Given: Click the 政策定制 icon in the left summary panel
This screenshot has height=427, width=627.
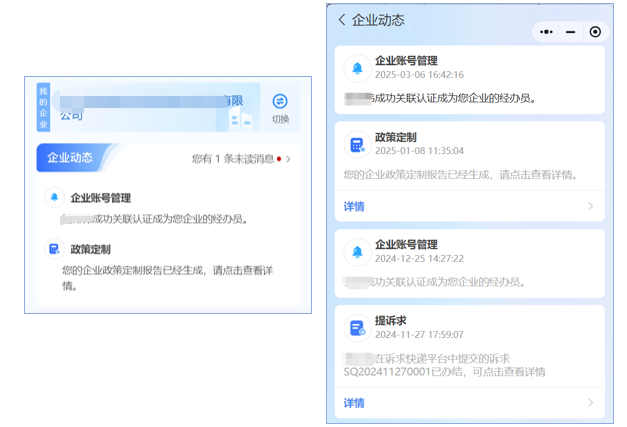Looking at the screenshot, I should tap(54, 249).
